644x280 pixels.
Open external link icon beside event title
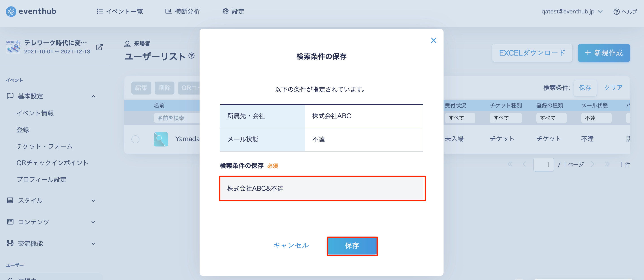[100, 47]
